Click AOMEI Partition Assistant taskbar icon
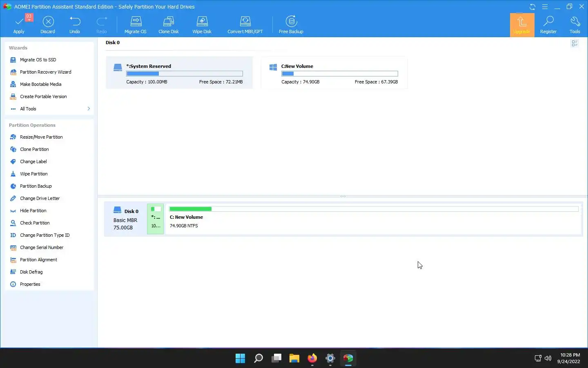Image resolution: width=588 pixels, height=368 pixels. click(x=348, y=359)
